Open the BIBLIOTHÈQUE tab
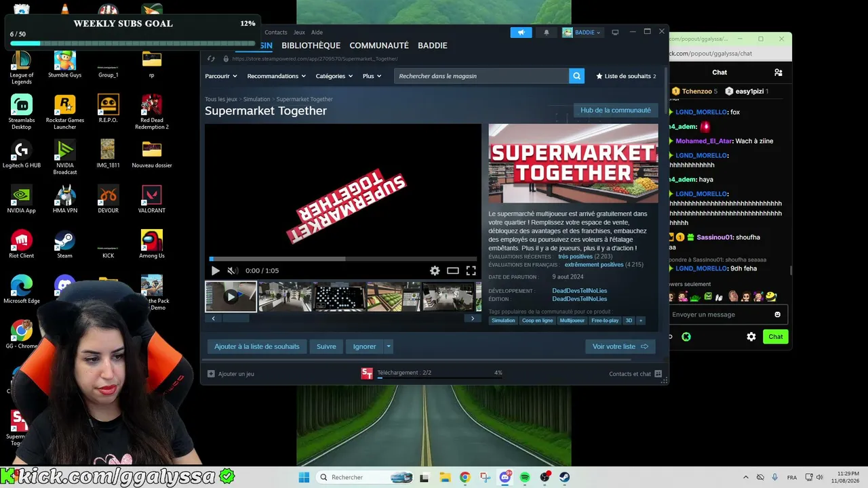868x488 pixels. pos(311,45)
